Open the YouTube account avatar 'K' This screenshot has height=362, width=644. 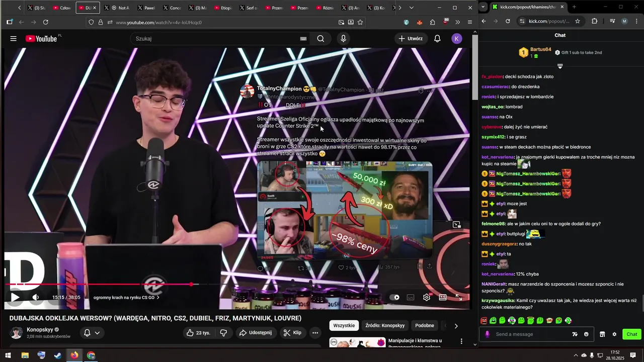click(x=457, y=39)
